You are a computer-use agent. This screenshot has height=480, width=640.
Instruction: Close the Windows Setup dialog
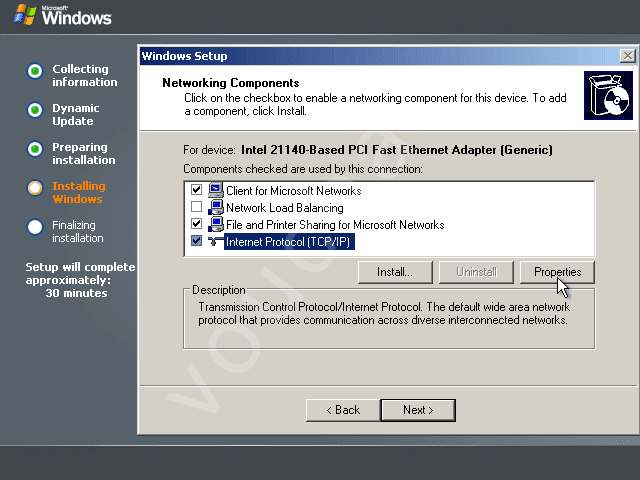(628, 56)
